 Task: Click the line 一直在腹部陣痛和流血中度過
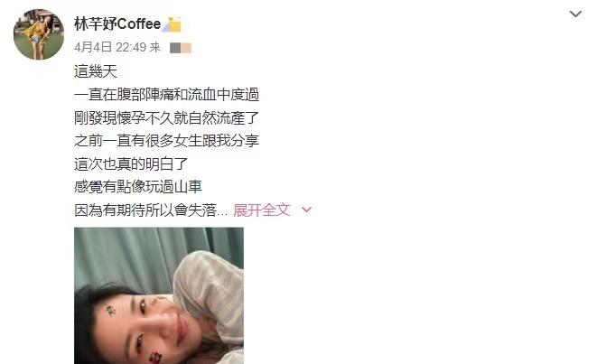167,95
